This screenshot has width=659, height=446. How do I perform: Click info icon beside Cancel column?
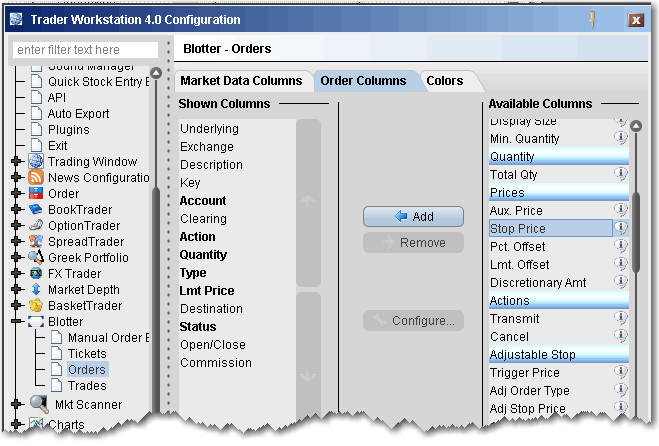[621, 336]
